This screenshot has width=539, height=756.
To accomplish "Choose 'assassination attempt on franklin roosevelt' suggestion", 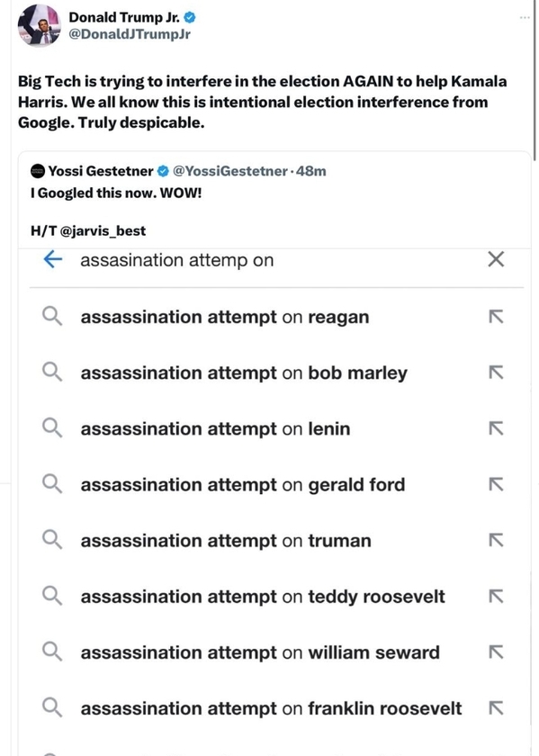I will point(277,708).
